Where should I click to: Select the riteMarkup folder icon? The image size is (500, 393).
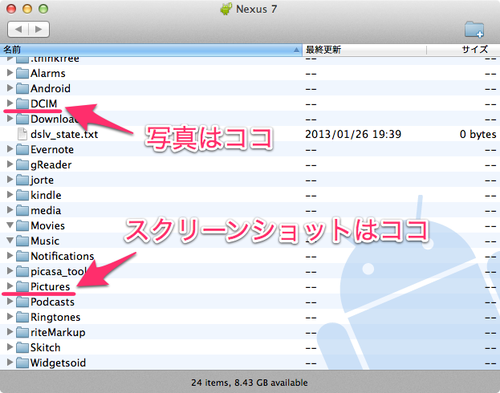coord(22,333)
